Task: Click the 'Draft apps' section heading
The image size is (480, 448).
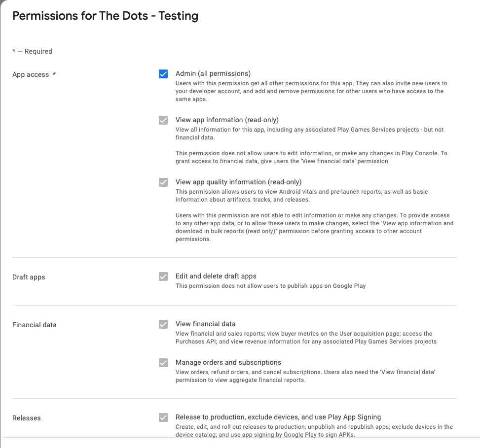Action: [29, 277]
